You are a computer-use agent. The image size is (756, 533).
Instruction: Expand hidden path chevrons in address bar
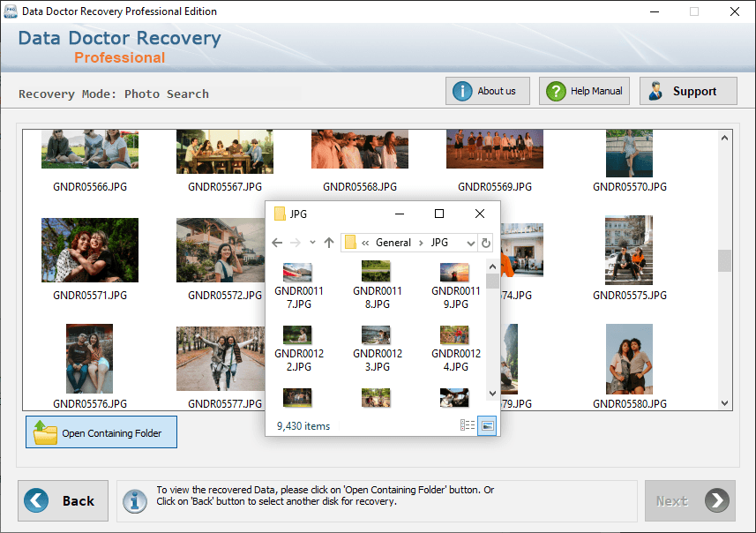365,243
